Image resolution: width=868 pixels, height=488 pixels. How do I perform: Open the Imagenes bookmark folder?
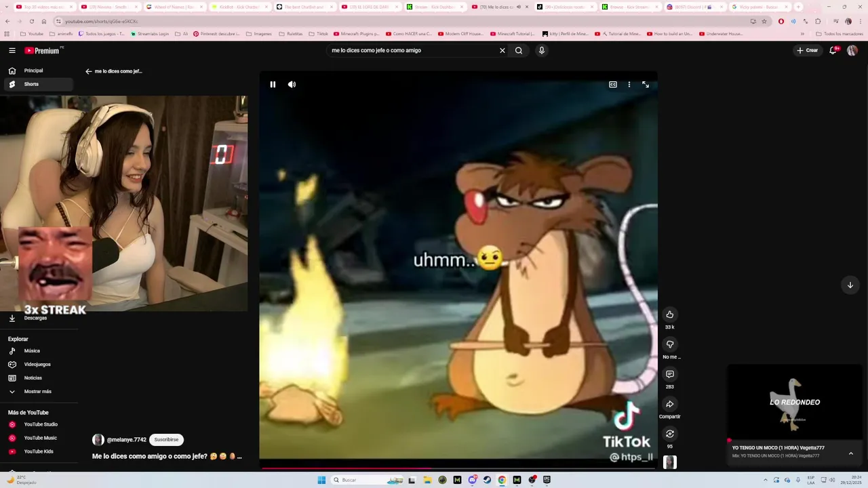(259, 34)
